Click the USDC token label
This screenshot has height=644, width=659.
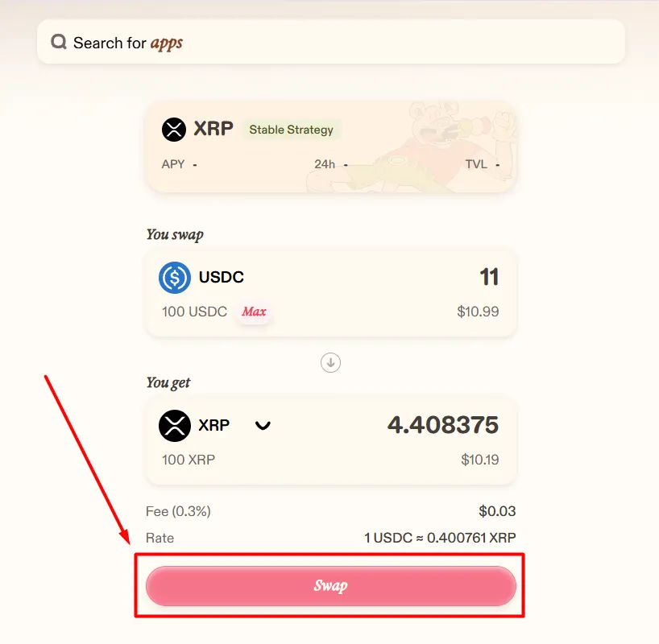(x=221, y=277)
